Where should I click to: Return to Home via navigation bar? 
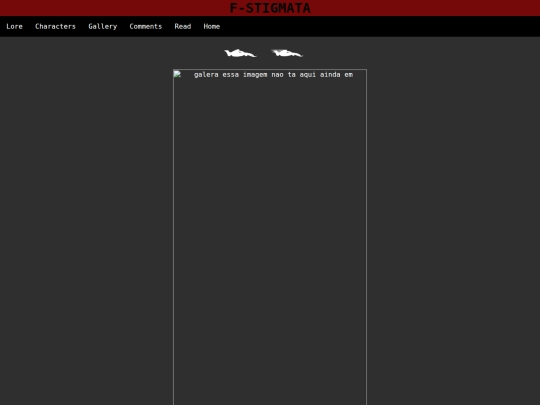click(x=211, y=27)
